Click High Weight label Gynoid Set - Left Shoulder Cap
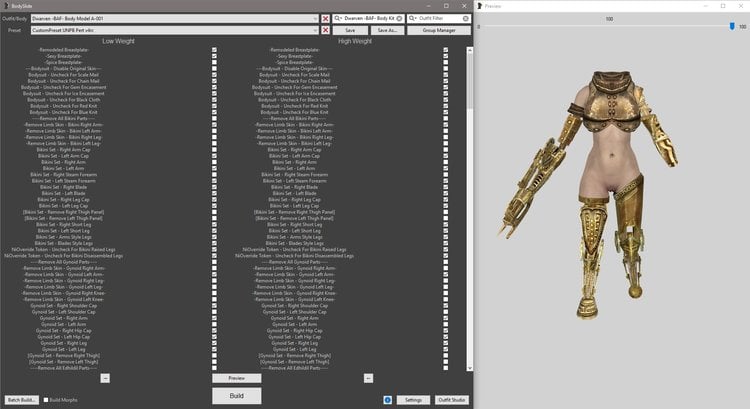 tap(295, 312)
